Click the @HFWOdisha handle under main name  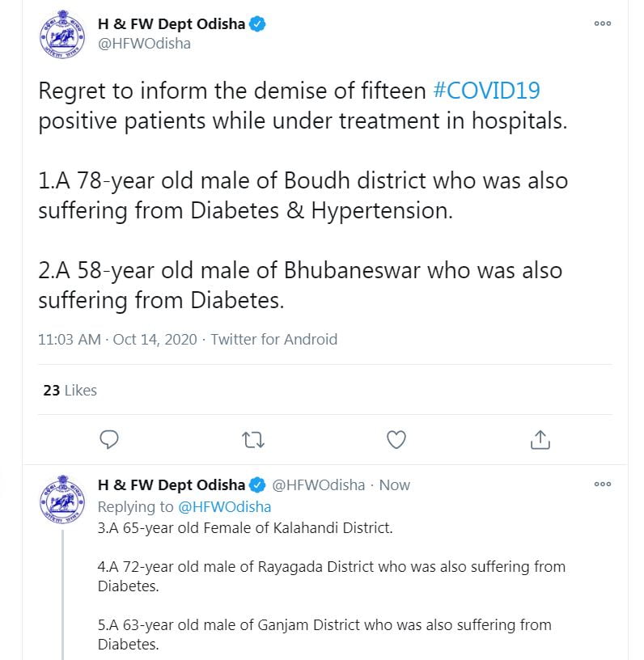click(144, 44)
